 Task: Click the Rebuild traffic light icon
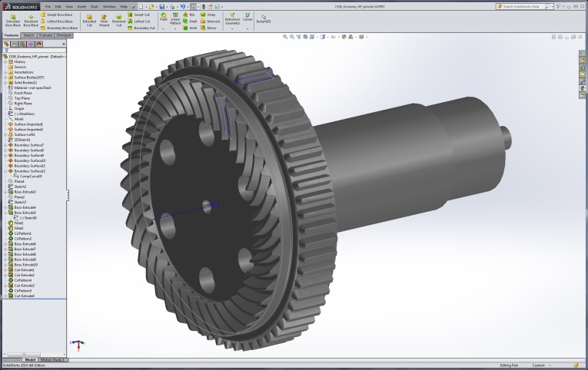pyautogui.click(x=204, y=7)
